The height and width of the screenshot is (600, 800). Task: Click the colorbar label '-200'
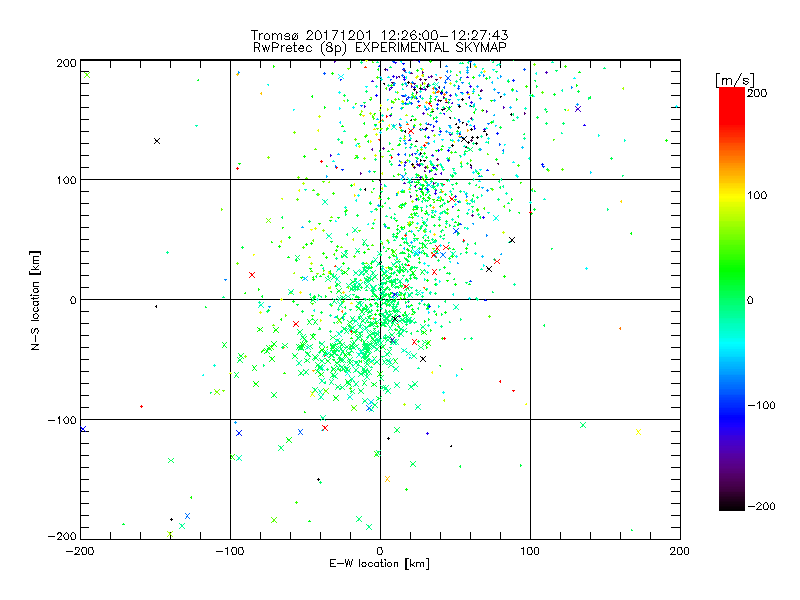[761, 506]
